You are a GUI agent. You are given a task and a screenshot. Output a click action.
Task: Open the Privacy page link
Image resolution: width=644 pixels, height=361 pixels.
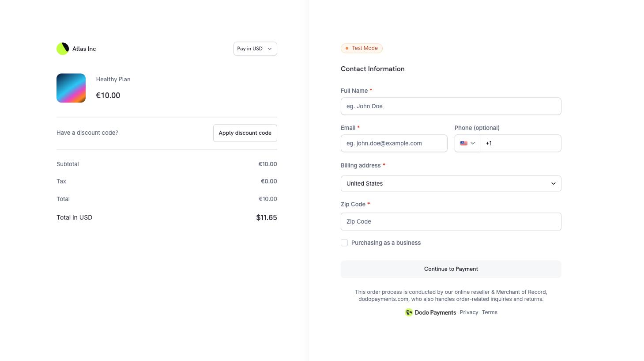(x=469, y=312)
